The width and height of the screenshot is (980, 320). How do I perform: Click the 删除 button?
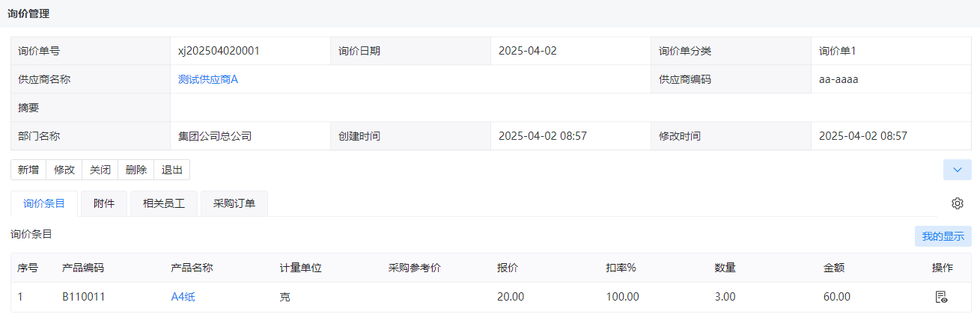coord(136,170)
